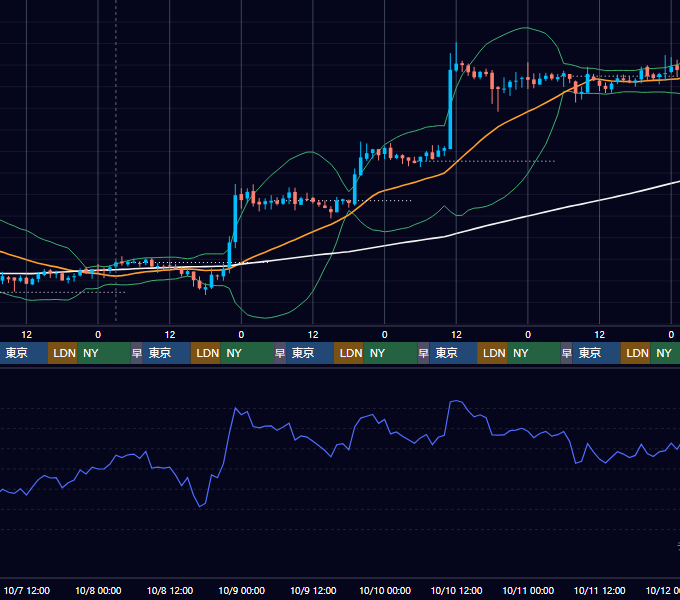Select the NY session block starting 10/8 evening
The width and height of the screenshot is (680, 600).
tap(247, 353)
